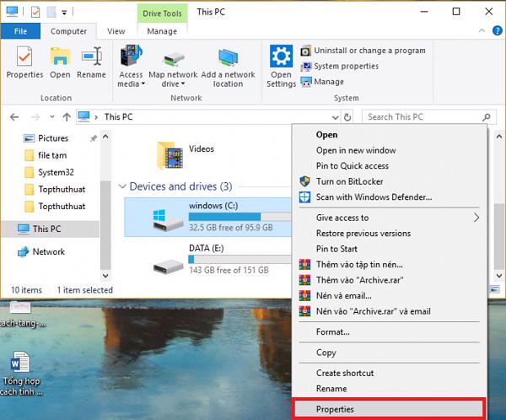Select Network in the navigation pane
Image resolution: width=506 pixels, height=420 pixels.
pos(48,251)
